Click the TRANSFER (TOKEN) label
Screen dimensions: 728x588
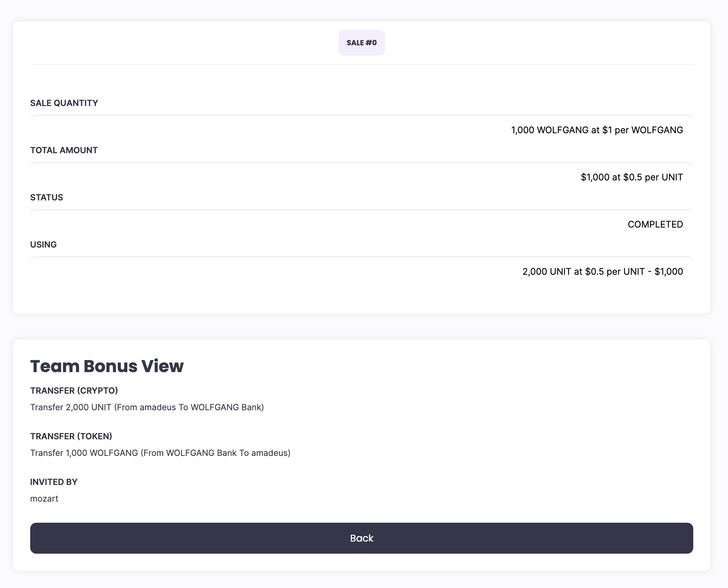tap(71, 436)
